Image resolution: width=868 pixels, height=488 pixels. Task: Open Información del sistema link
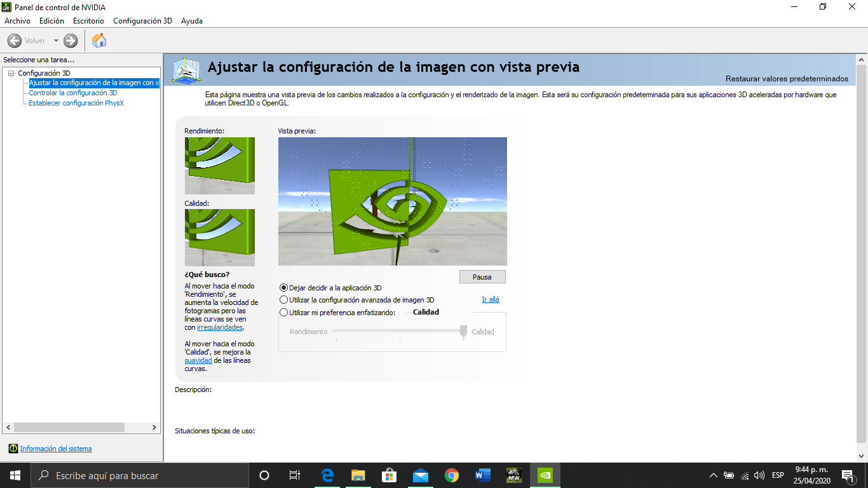(x=56, y=449)
